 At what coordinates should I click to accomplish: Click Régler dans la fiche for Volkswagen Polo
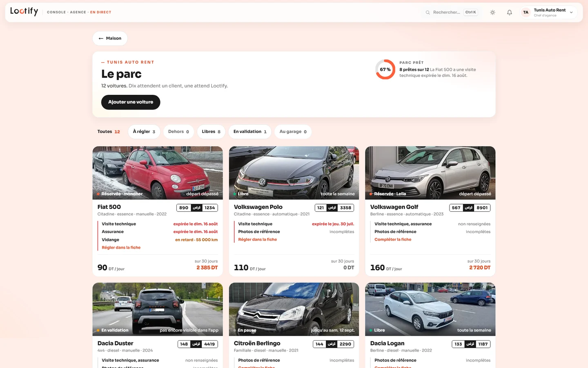pyautogui.click(x=258, y=240)
